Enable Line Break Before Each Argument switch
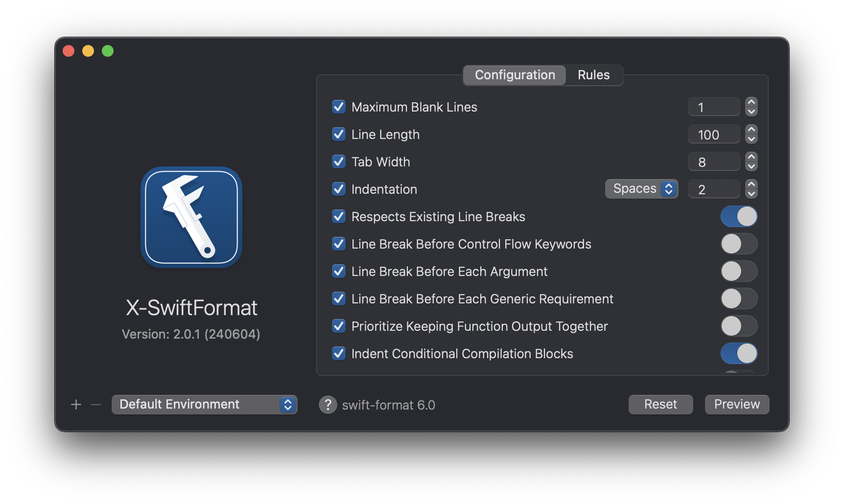The width and height of the screenshot is (844, 504). click(x=739, y=271)
